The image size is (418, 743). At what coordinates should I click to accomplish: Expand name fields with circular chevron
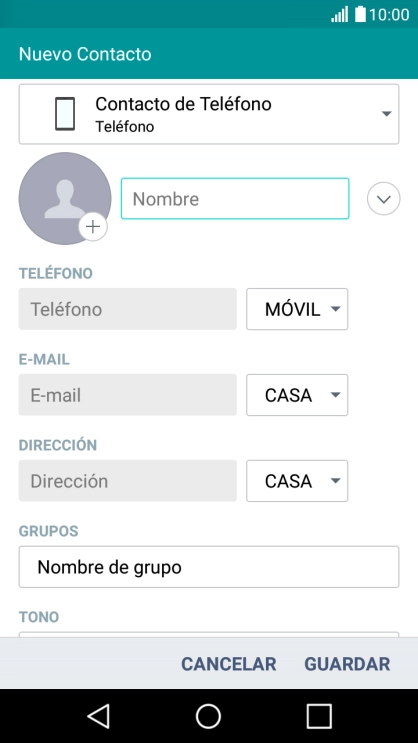tap(383, 199)
